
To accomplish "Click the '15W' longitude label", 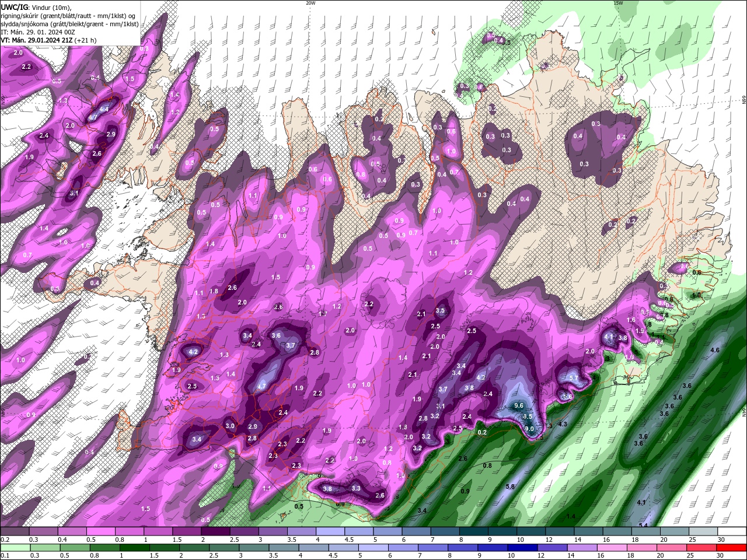I will coord(618,3).
